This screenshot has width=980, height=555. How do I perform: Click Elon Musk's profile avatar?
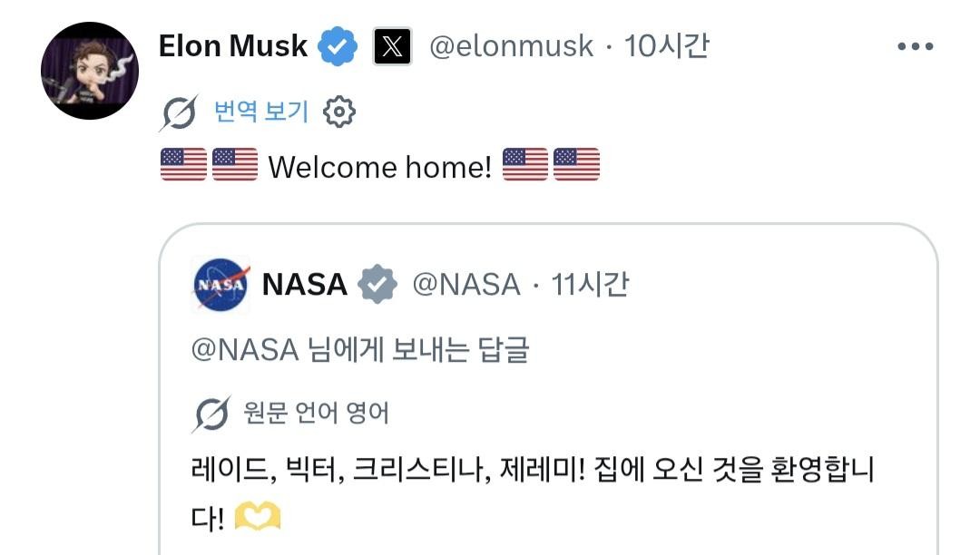click(89, 71)
